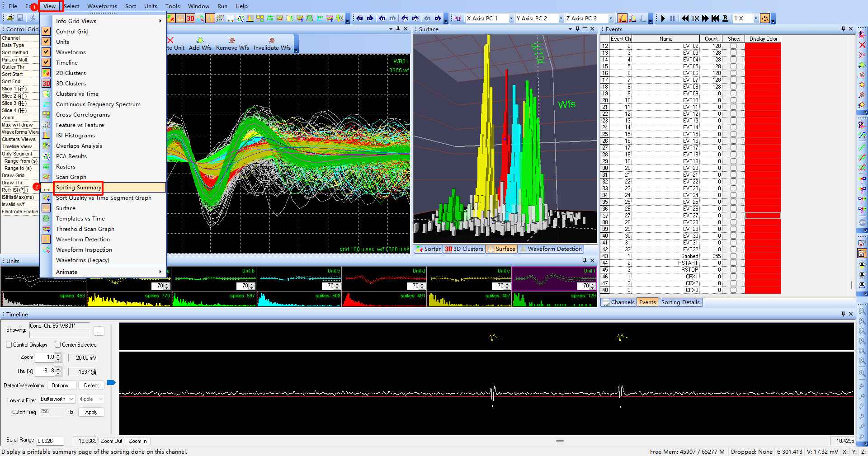The height and width of the screenshot is (456, 868).
Task: Click the rewind double-arrow playback icon
Action: (685, 19)
